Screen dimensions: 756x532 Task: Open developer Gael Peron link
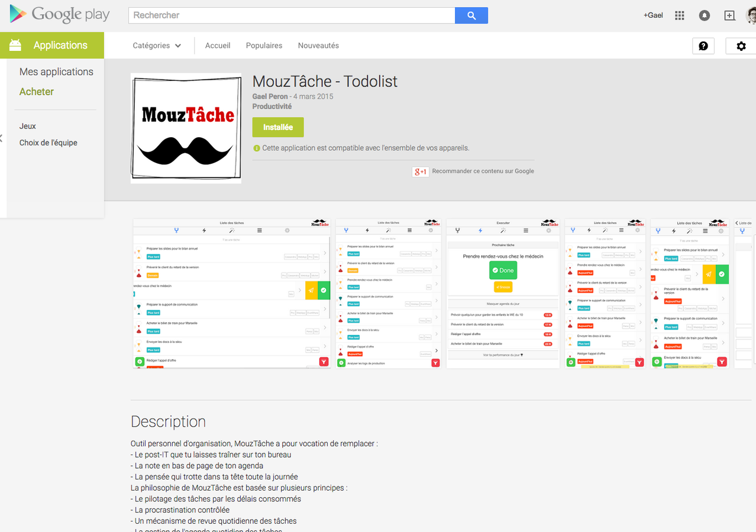[270, 96]
